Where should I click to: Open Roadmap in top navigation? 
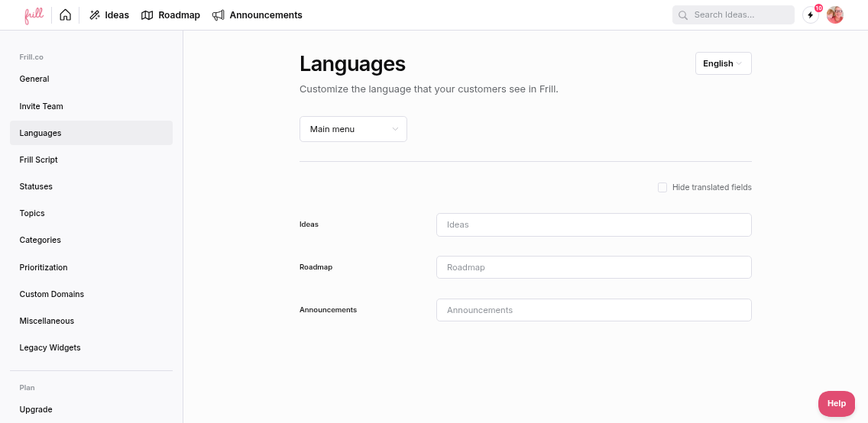[x=170, y=15]
